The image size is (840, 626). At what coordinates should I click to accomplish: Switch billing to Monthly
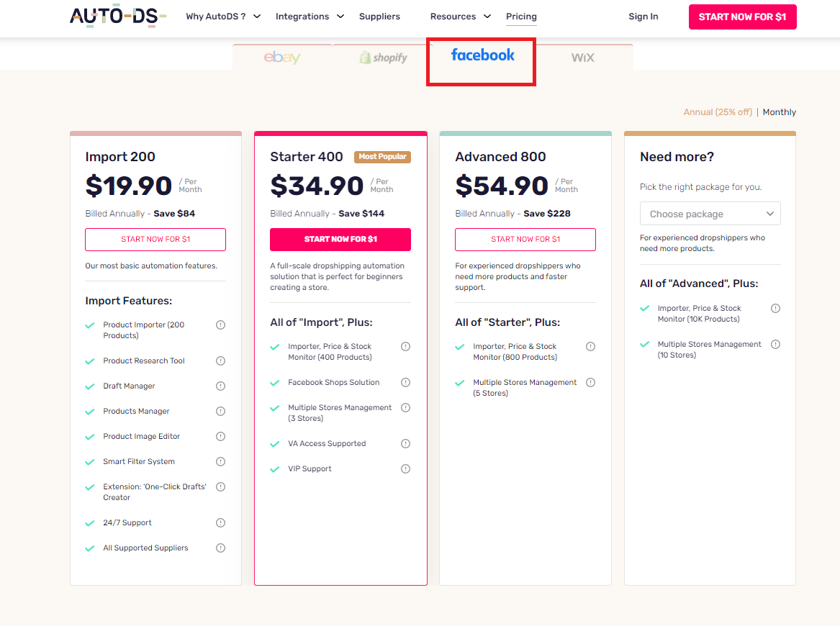click(780, 112)
